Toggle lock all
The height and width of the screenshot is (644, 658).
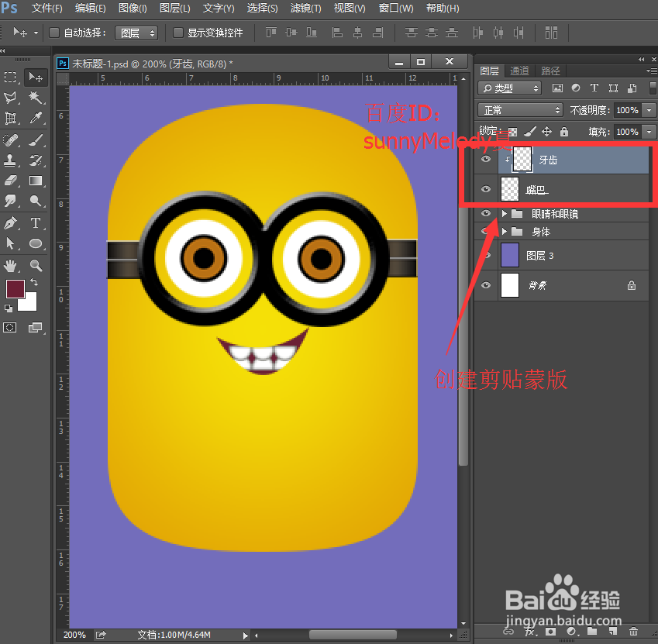click(x=564, y=133)
